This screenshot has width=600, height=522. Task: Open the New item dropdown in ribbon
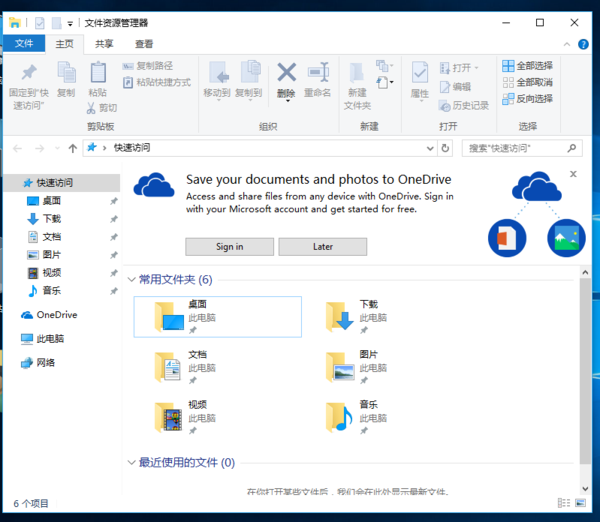click(x=384, y=66)
